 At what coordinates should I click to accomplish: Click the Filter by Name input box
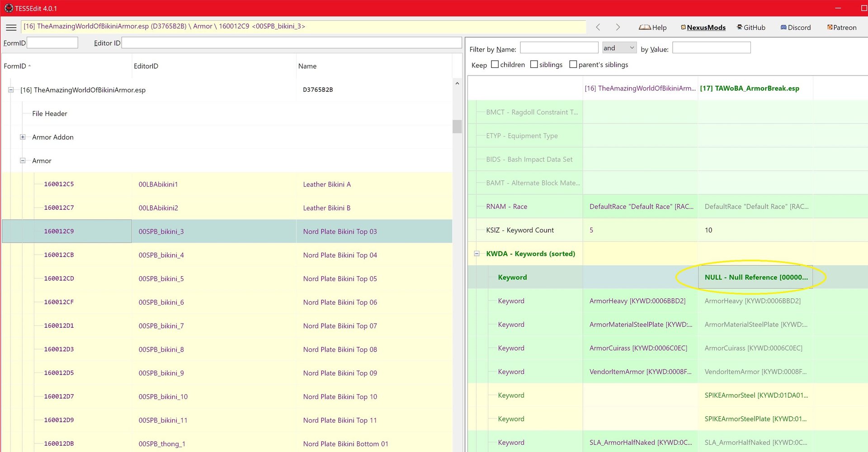click(559, 47)
